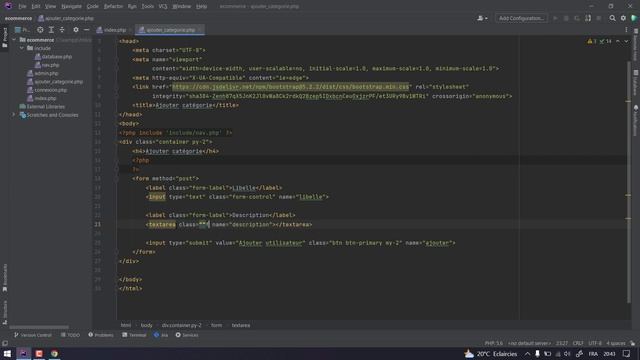Click the Run with Coverage icon
Viewport: 640px width, 360px height.
[x=577, y=18]
